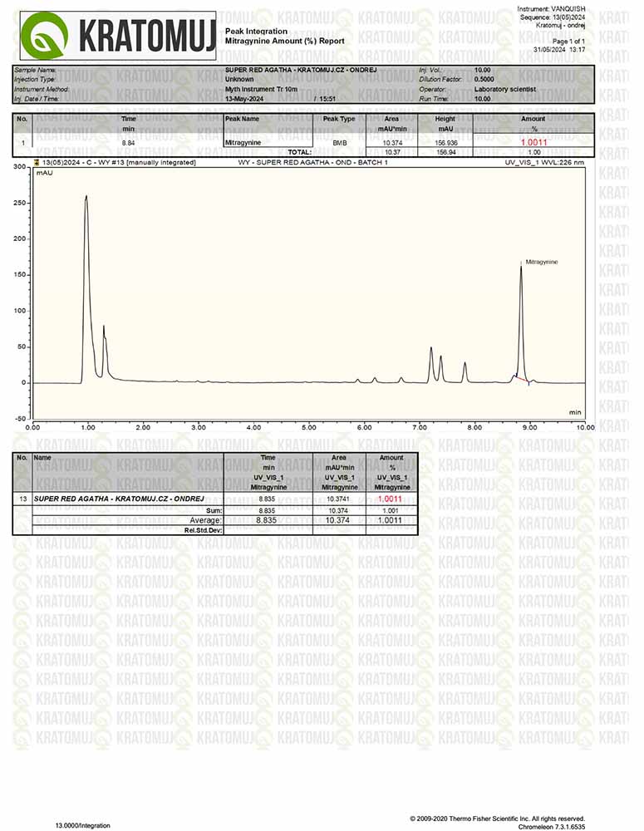Click footer text '13.0000/Integration'
Image resolution: width=644 pixels, height=831 pixels.
83,825
